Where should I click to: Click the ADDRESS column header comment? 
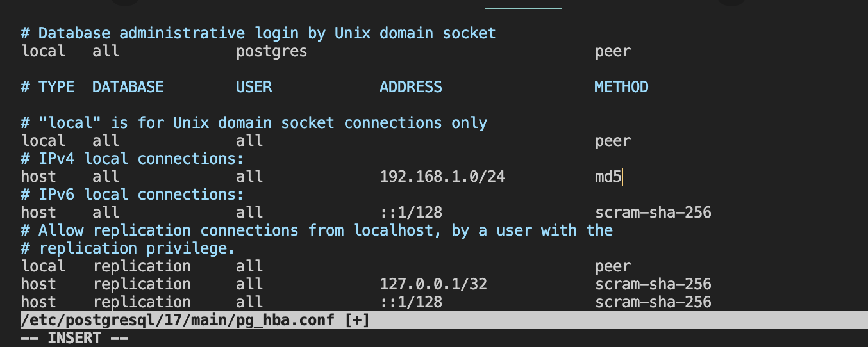pos(411,86)
